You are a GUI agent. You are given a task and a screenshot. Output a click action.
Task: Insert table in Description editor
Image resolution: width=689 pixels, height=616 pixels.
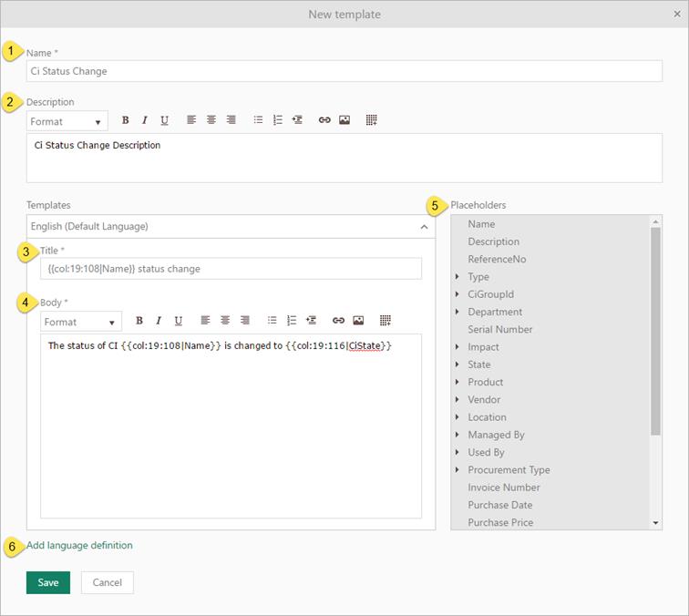point(372,120)
